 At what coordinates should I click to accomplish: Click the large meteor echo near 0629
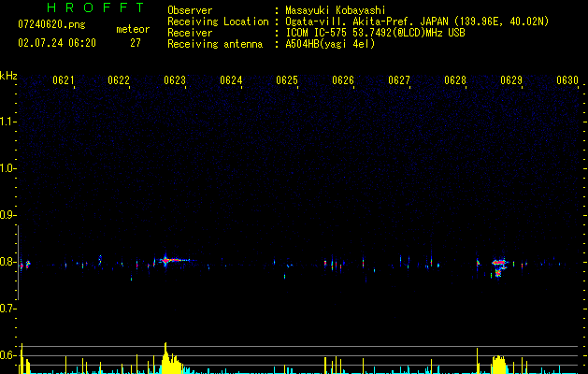(x=499, y=267)
